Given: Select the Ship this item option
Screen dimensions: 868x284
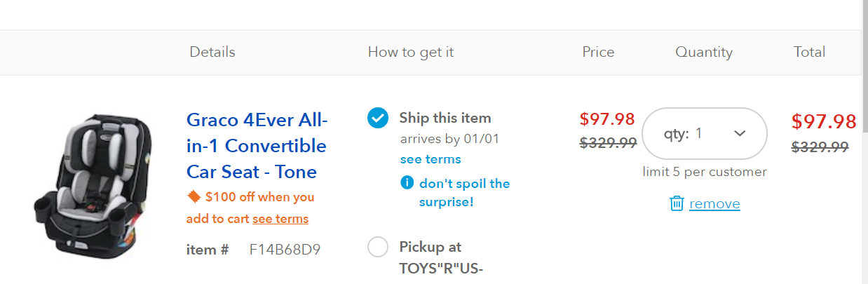Looking at the screenshot, I should pyautogui.click(x=378, y=118).
